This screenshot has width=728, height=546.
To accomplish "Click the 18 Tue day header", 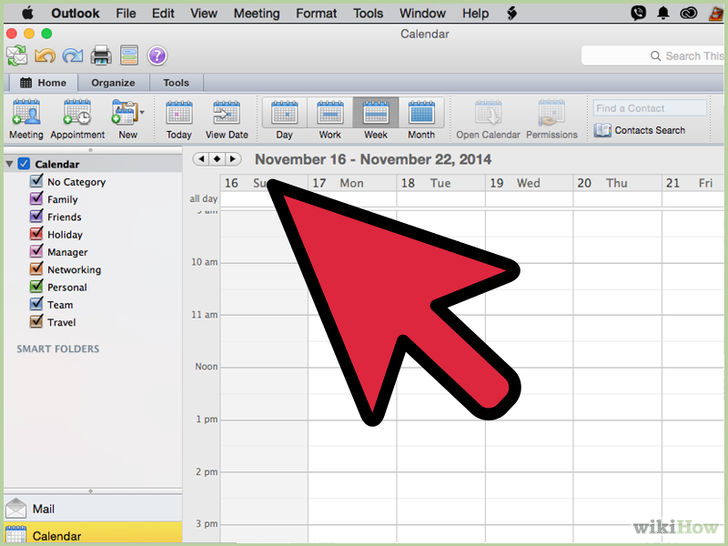I will coord(441,183).
